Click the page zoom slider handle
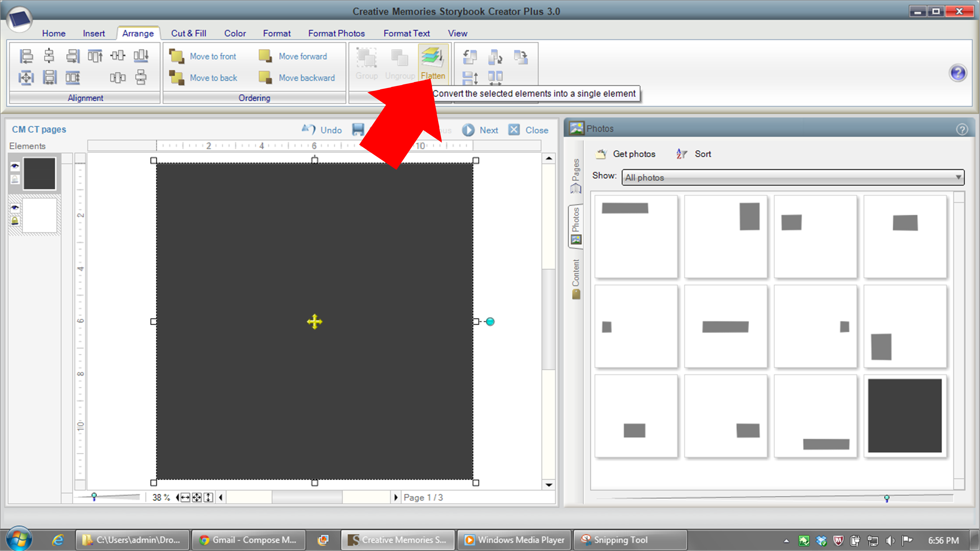This screenshot has height=551, width=980. [x=94, y=497]
